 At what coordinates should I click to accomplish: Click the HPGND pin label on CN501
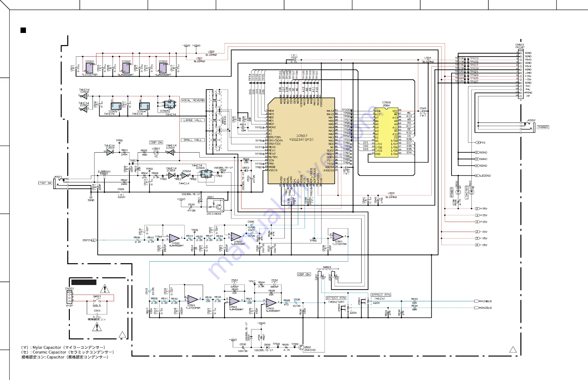pos(528,92)
